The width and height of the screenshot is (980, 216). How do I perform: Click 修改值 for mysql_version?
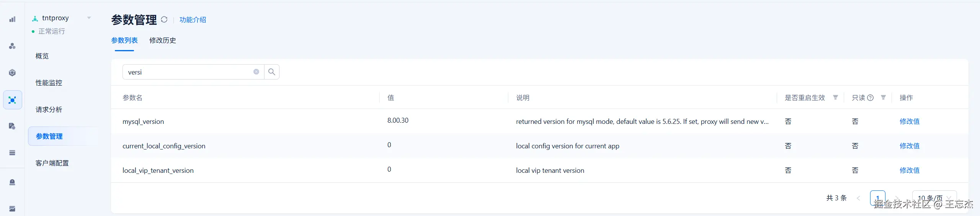(909, 122)
